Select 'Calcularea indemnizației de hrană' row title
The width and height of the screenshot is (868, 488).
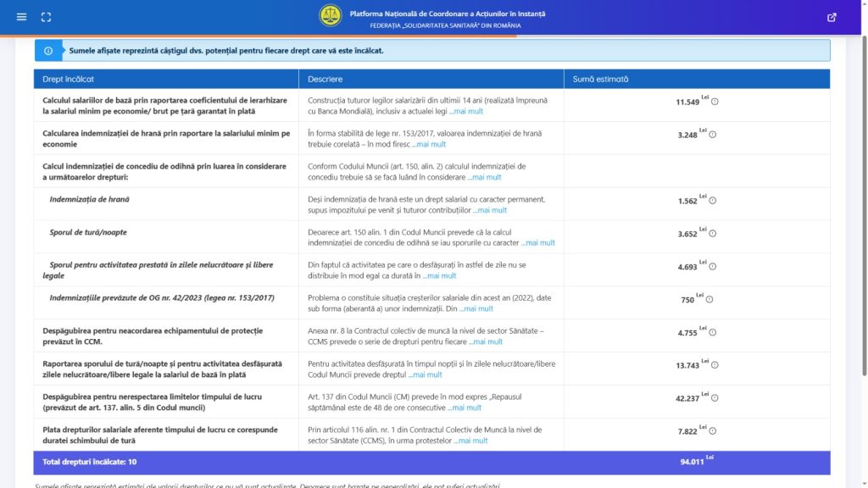point(166,139)
